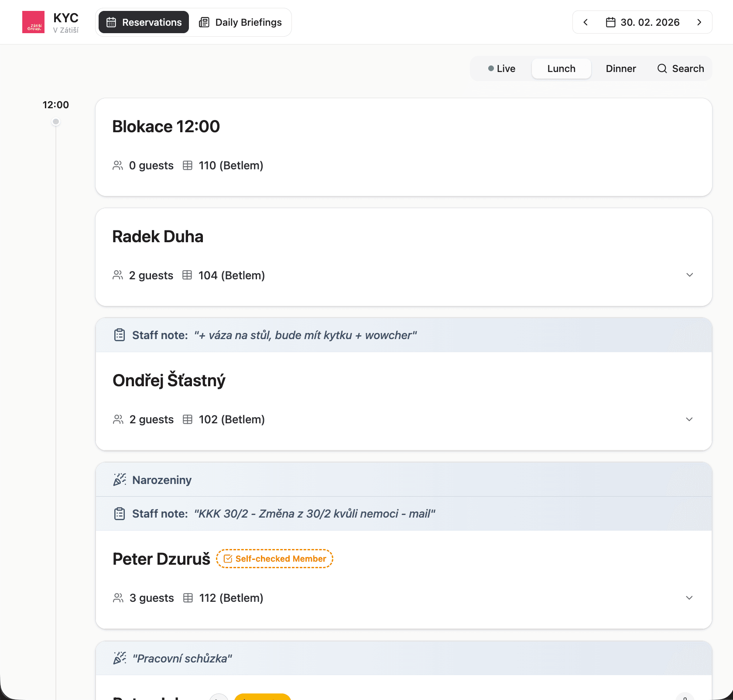Viewport: 733px width, 700px height.
Task: Open the calendar icon in date picker
Action: click(x=610, y=22)
